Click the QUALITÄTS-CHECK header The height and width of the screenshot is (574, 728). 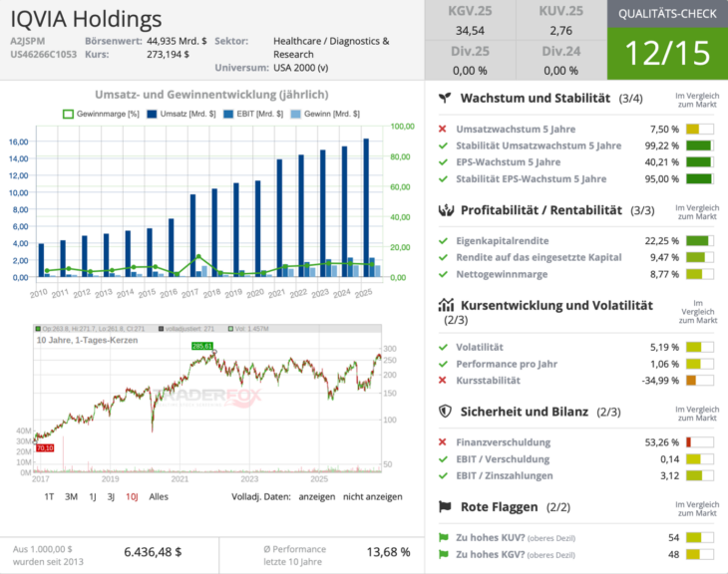point(667,14)
